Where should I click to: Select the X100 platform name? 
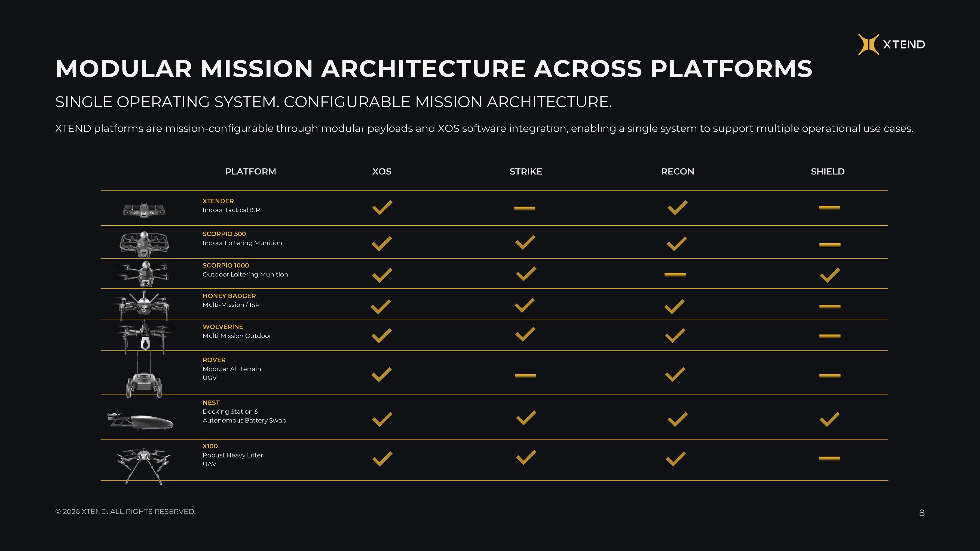point(210,446)
